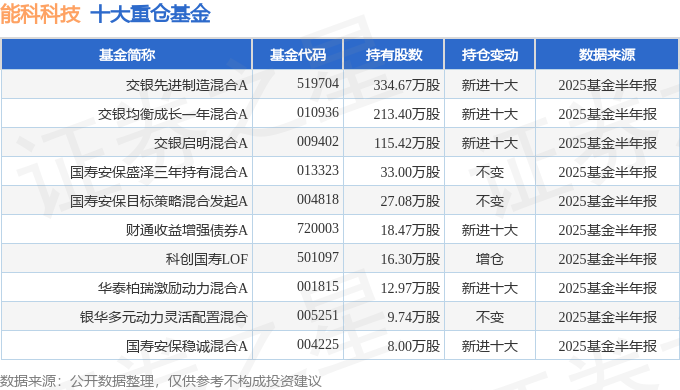Select the 科创国寿LOF fund name
This screenshot has width=680, height=390.
tap(206, 259)
